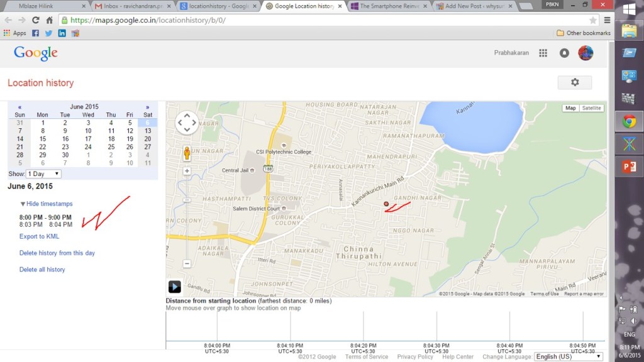The image size is (644, 362).
Task: Click the map zoom in plus button
Action: point(187,171)
